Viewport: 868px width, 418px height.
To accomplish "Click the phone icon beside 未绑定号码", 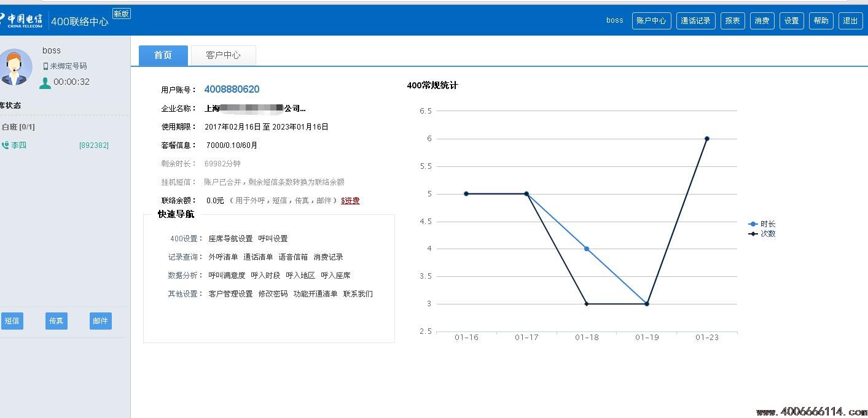I will click(45, 66).
